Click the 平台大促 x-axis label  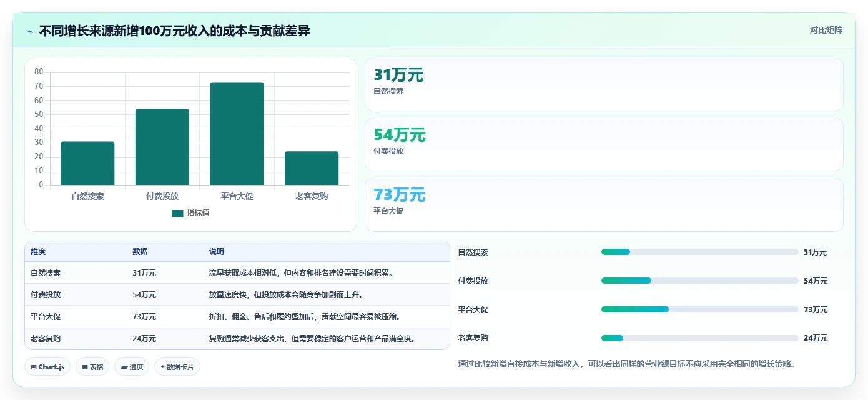[237, 196]
